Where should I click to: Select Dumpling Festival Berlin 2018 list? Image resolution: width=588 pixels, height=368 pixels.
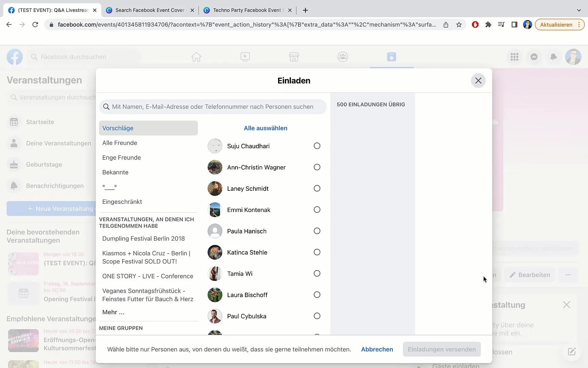(x=148, y=239)
